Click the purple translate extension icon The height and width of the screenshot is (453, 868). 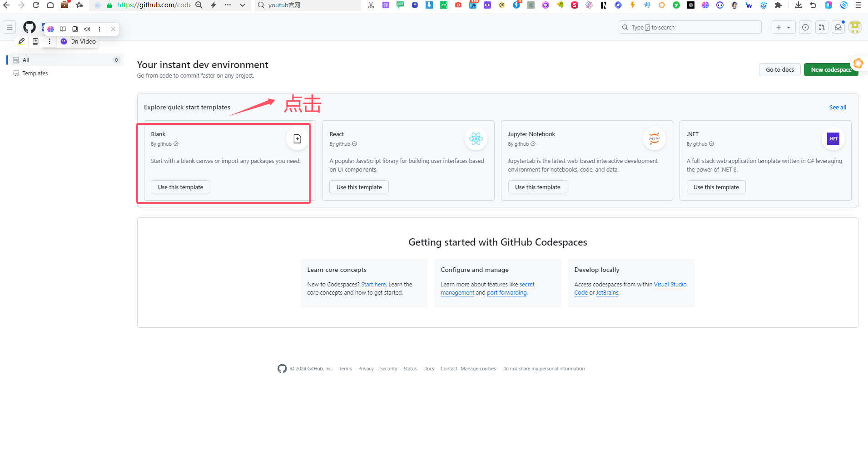click(386, 5)
